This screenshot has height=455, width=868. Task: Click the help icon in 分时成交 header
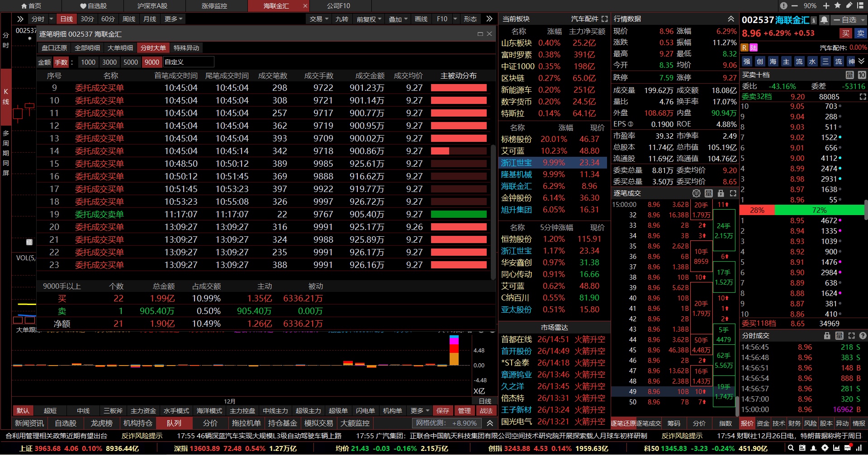point(863,336)
